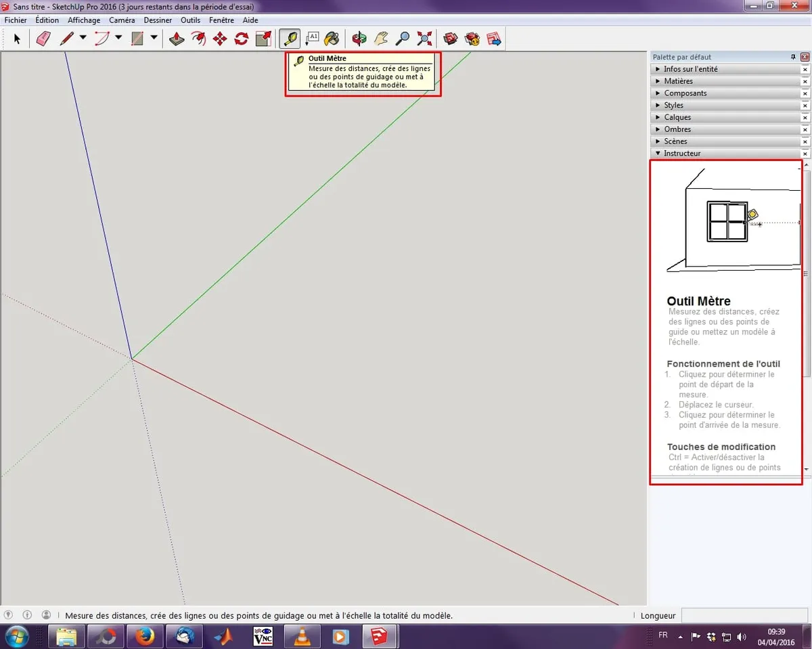Expand the Matières panel
The width and height of the screenshot is (812, 649).
click(725, 81)
